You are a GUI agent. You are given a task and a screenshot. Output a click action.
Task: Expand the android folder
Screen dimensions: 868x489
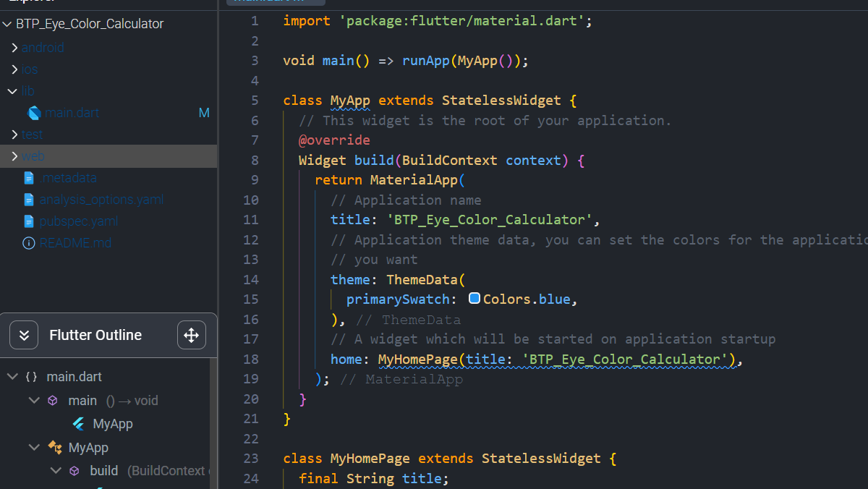coord(14,48)
